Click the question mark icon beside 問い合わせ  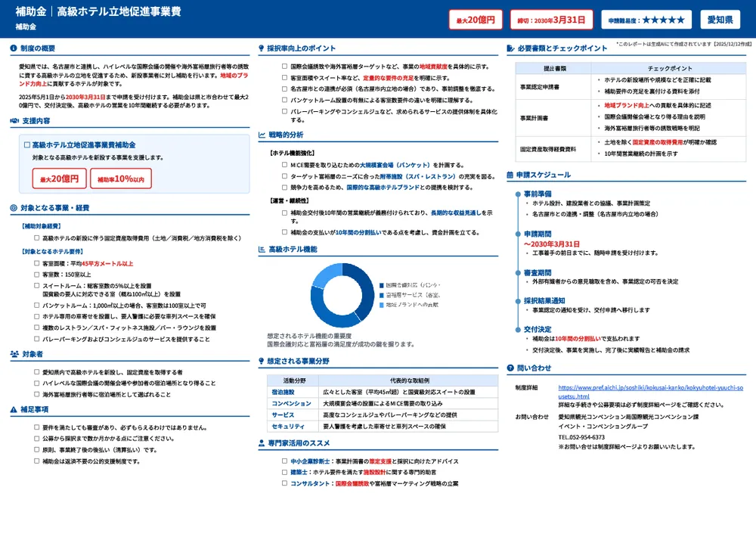510,368
